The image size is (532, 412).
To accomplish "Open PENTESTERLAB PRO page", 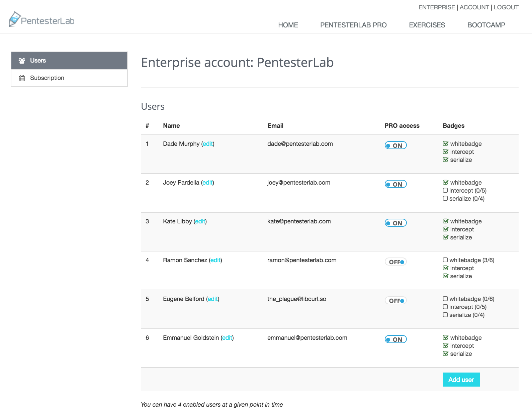I will [353, 25].
